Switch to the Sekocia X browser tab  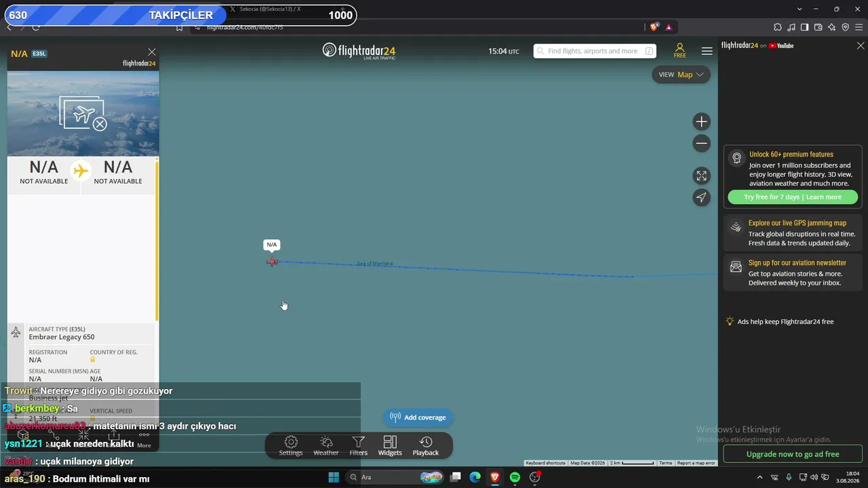270,9
